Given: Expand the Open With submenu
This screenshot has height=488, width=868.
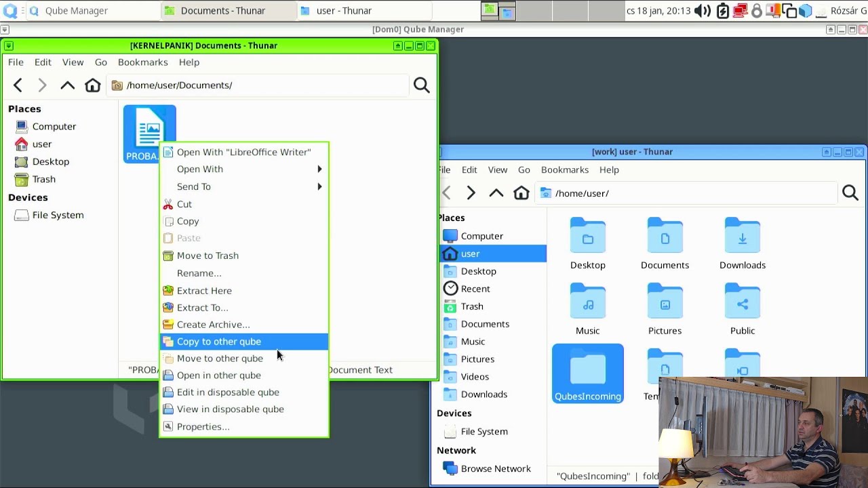Looking at the screenshot, I should point(244,169).
